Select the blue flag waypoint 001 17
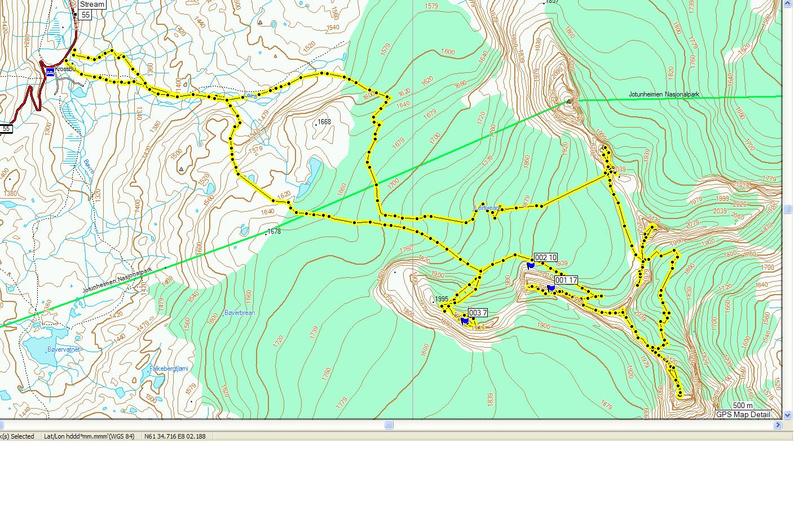The height and width of the screenshot is (508, 812). [551, 288]
